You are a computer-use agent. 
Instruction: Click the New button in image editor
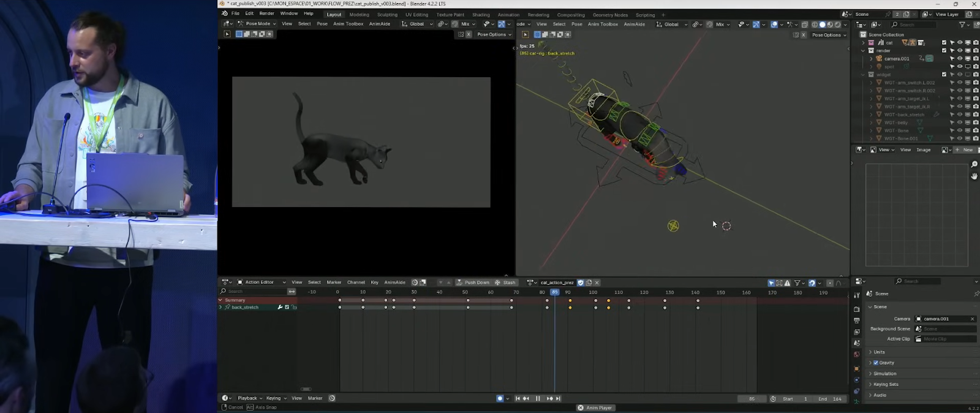coord(965,150)
